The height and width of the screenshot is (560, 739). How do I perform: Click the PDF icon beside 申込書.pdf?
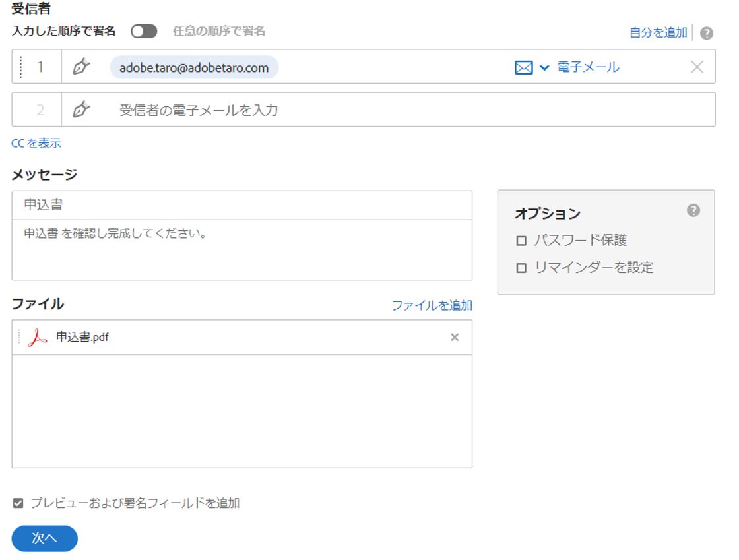click(38, 338)
